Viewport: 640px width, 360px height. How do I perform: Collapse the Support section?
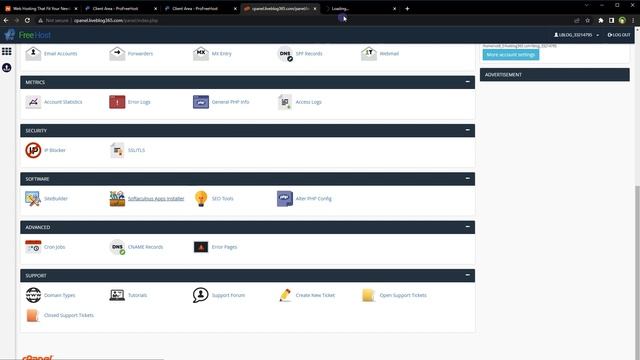467,275
